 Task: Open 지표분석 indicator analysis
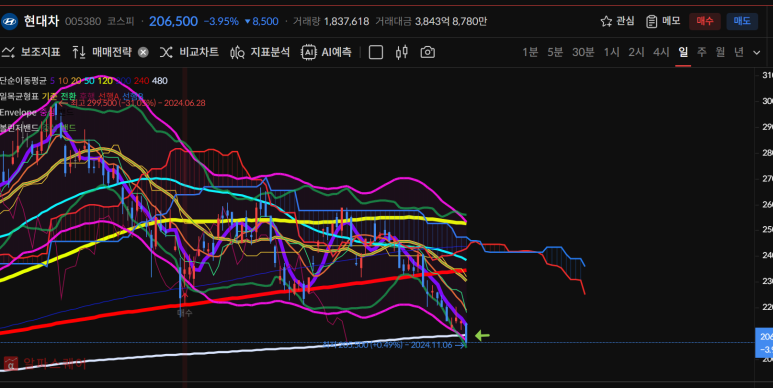260,52
